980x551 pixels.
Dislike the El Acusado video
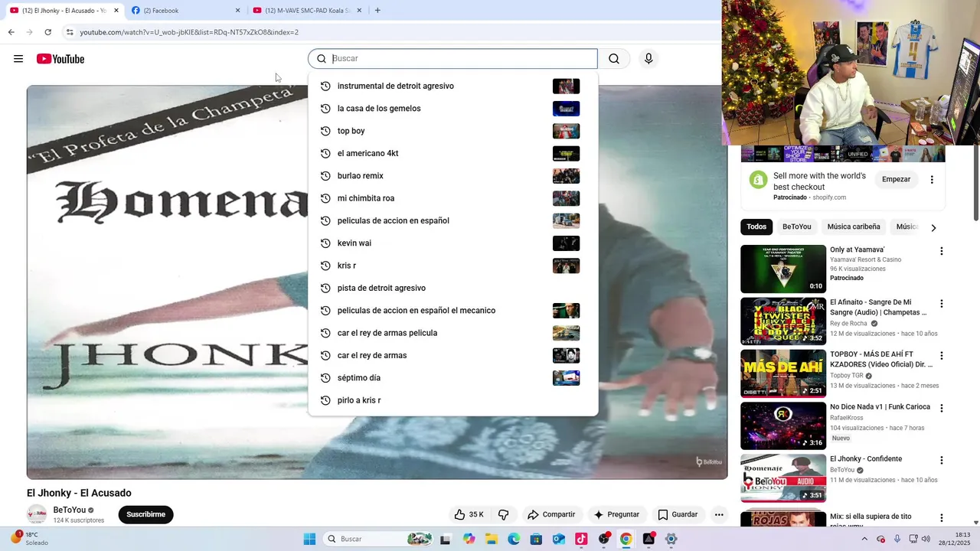click(x=504, y=514)
